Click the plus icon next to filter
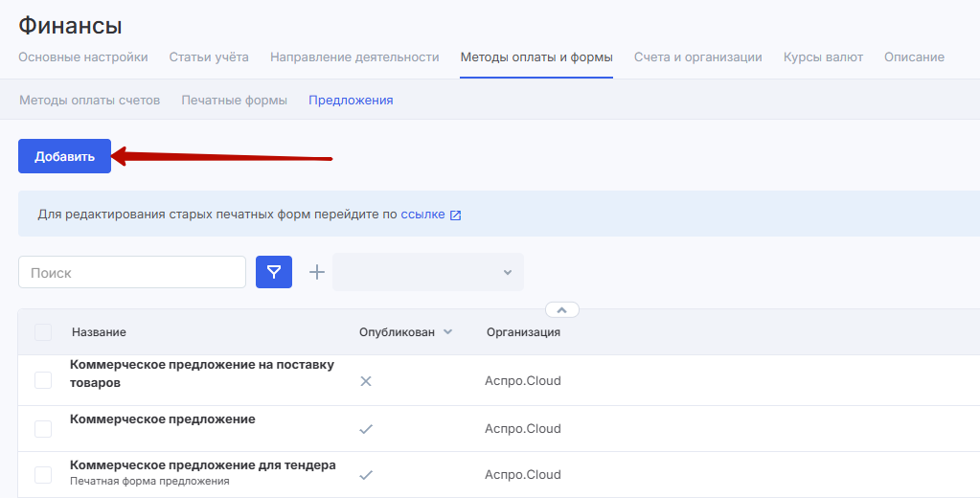Screen dimensions: 980x498 pos(317,272)
